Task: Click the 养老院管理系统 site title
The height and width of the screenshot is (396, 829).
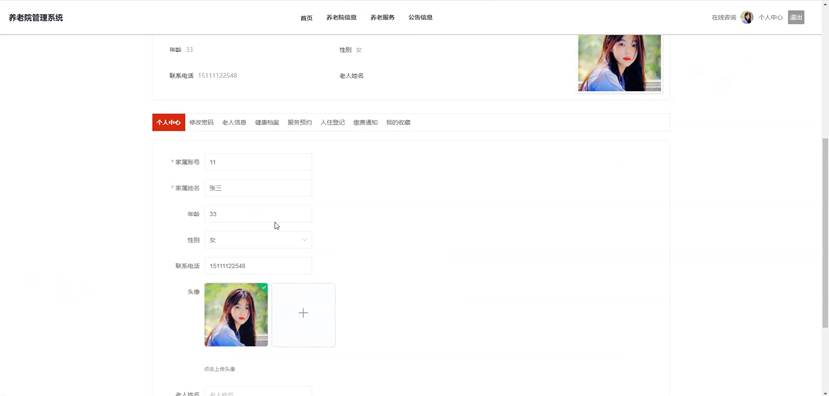Action: click(35, 17)
